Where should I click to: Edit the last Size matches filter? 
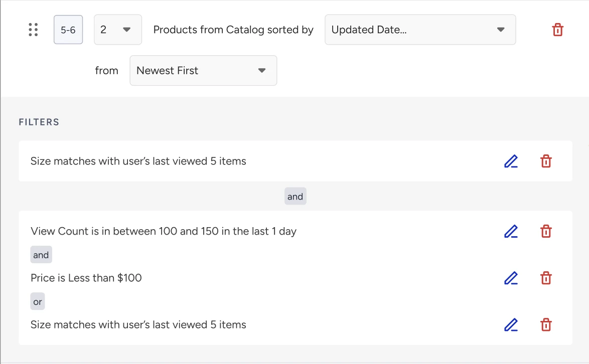click(511, 325)
